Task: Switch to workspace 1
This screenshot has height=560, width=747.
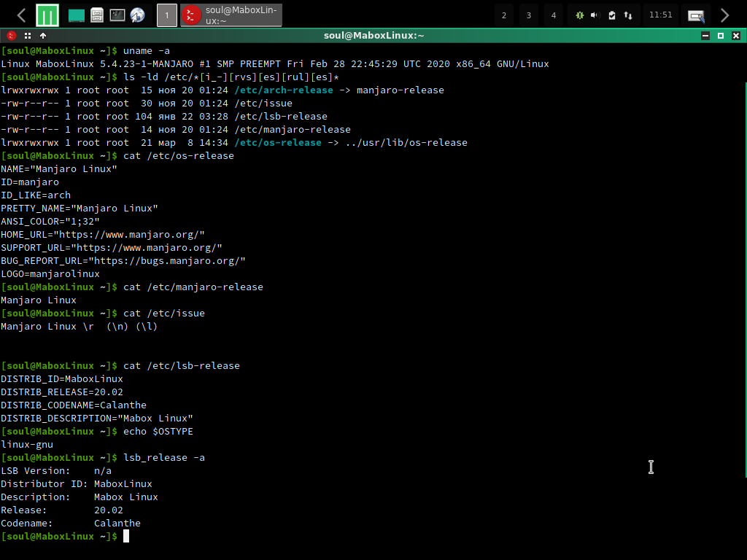Action: [x=167, y=15]
